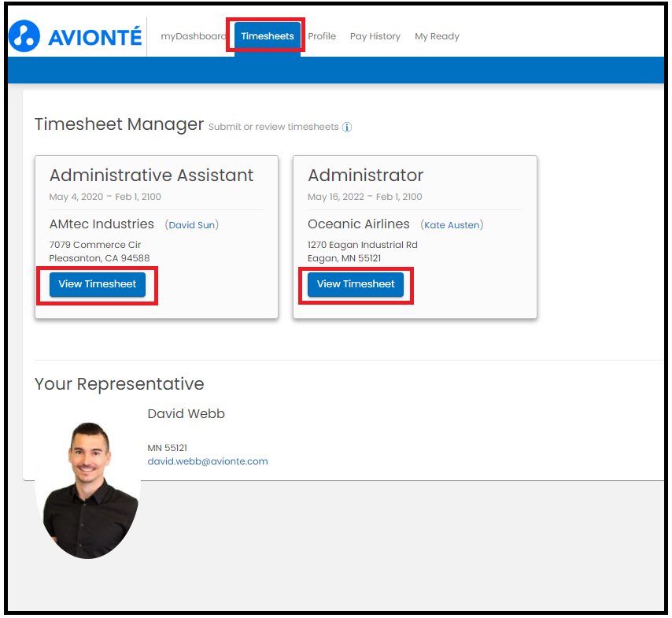View Timesheet for Administrative Assistant job
This screenshot has width=672, height=618.
click(98, 284)
